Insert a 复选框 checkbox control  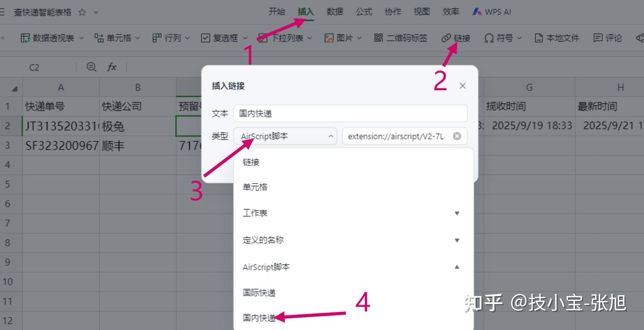(225, 38)
